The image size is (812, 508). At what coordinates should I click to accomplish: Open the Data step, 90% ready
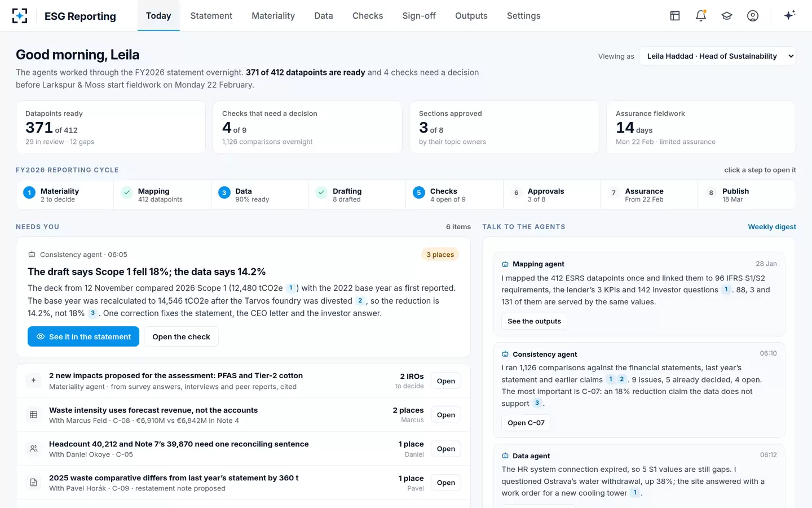[x=259, y=195]
